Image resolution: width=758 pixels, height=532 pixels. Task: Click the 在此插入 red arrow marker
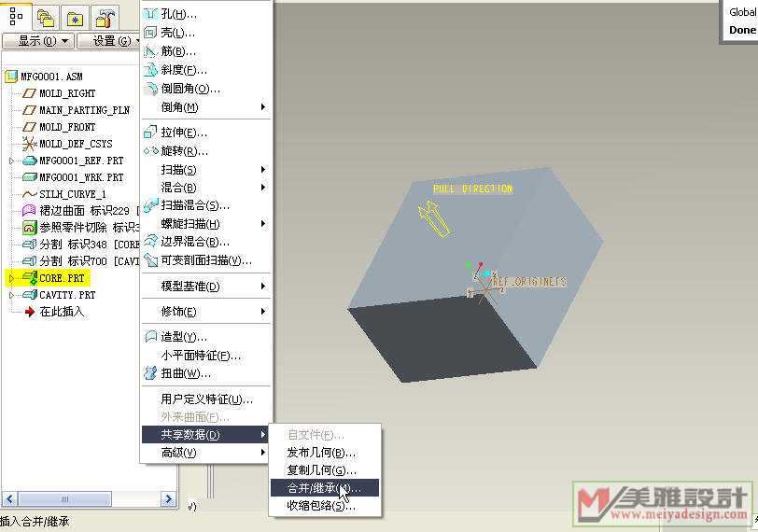(30, 312)
